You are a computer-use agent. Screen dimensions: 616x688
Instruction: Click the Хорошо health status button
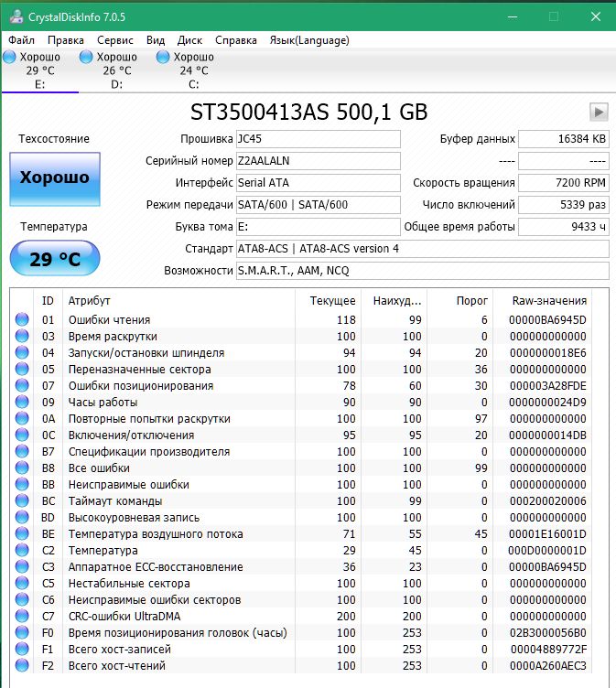point(55,179)
